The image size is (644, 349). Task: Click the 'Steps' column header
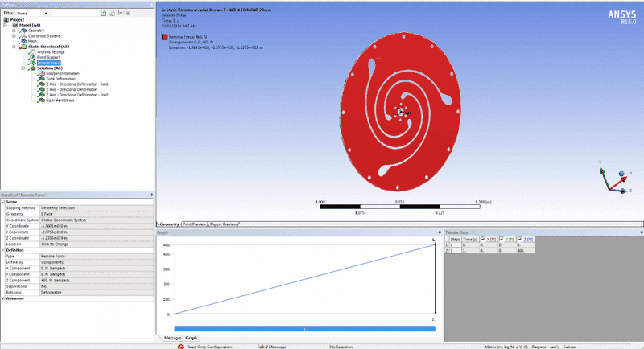[455, 239]
